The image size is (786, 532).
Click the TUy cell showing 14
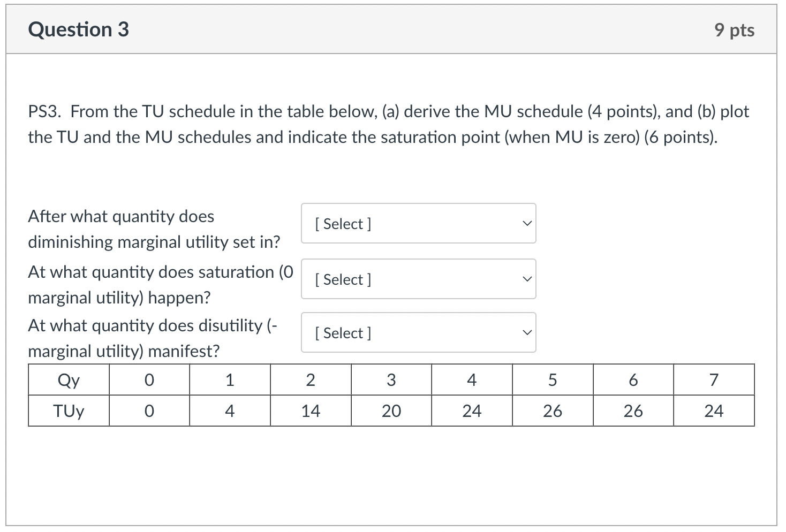click(311, 411)
